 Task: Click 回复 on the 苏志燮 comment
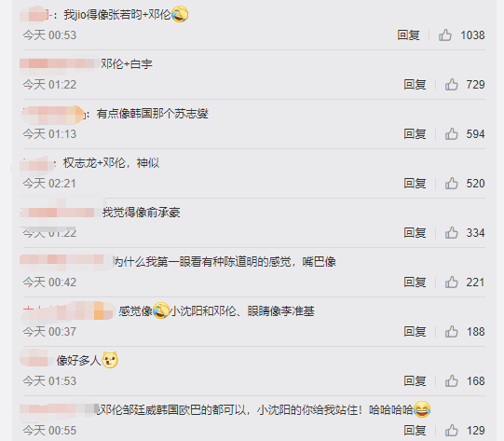coord(415,134)
